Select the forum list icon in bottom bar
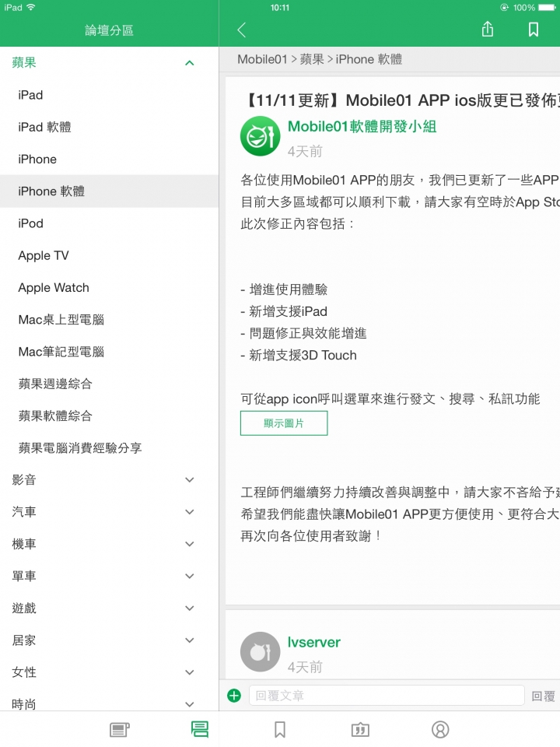Viewport: 560px width, 747px height. pos(200,729)
